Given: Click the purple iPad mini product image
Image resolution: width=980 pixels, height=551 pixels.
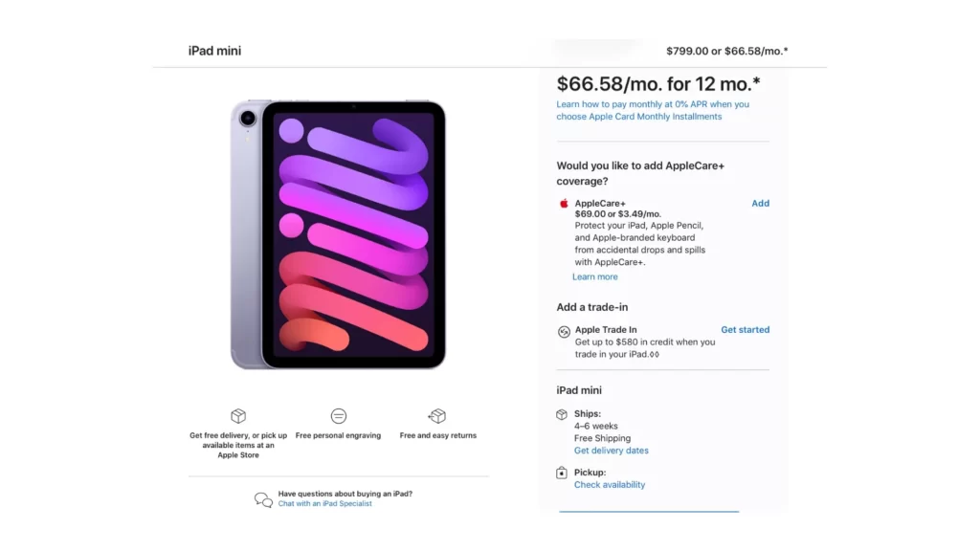Looking at the screenshot, I should (338, 234).
